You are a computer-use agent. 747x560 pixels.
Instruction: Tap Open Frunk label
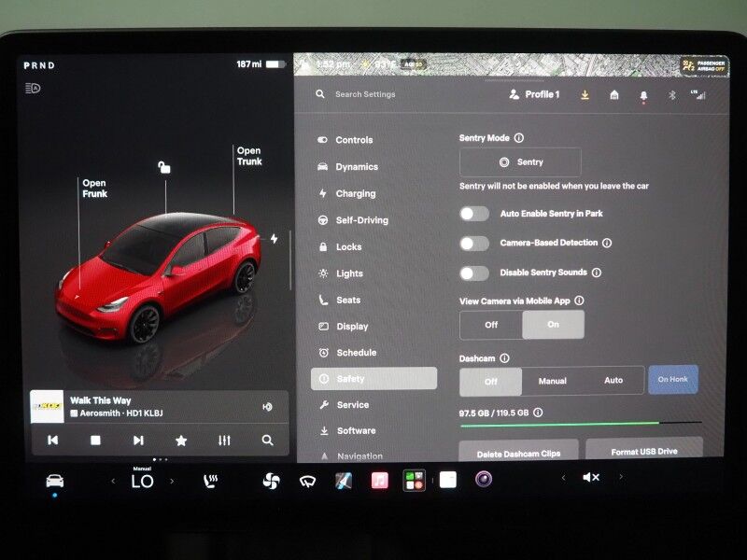[x=94, y=189]
